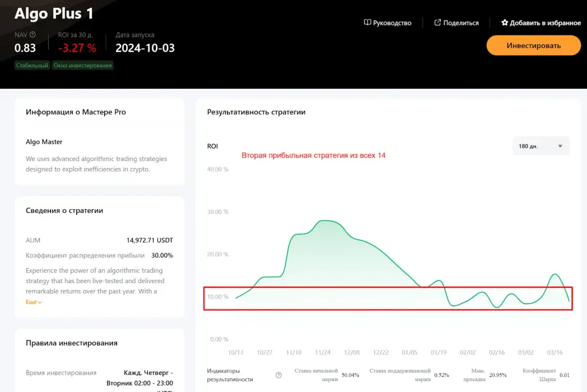The height and width of the screenshot is (392, 587).
Task: Click the chart's ROI label
Action: pyautogui.click(x=212, y=146)
